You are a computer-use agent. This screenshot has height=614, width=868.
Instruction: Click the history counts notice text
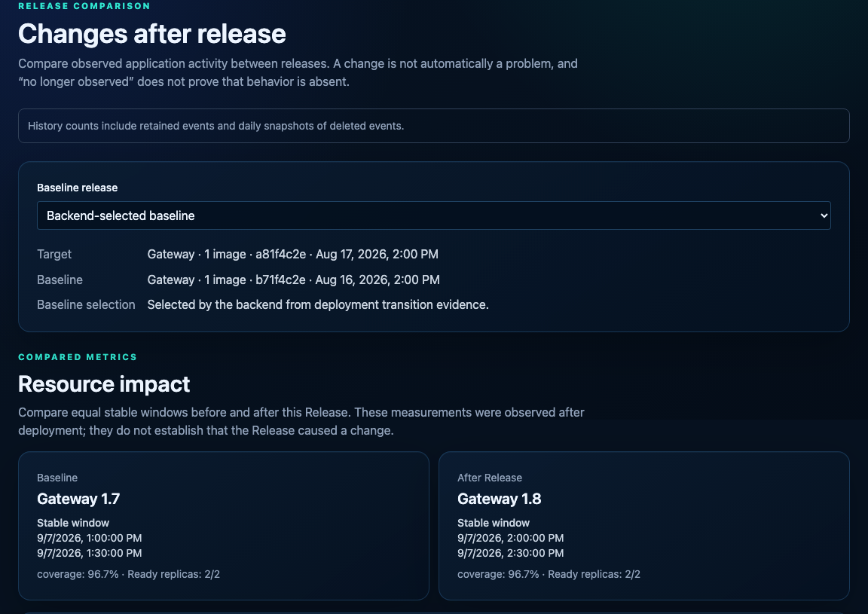tap(216, 126)
